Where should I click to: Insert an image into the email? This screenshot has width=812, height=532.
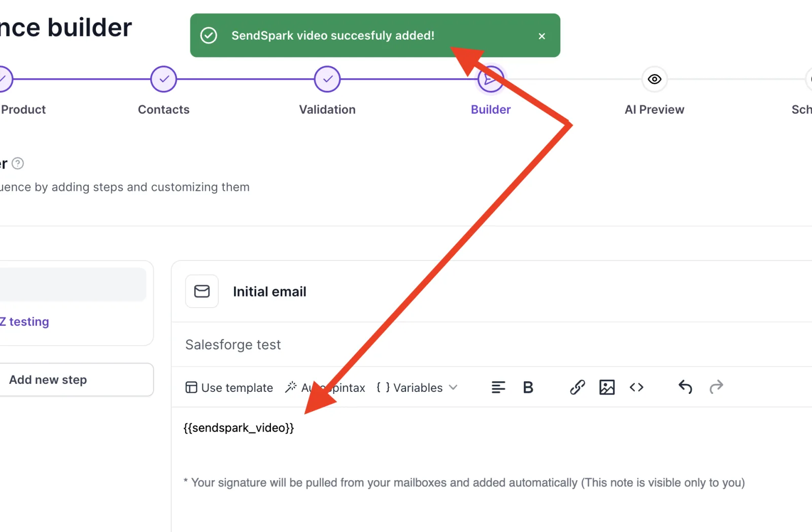[x=607, y=387]
